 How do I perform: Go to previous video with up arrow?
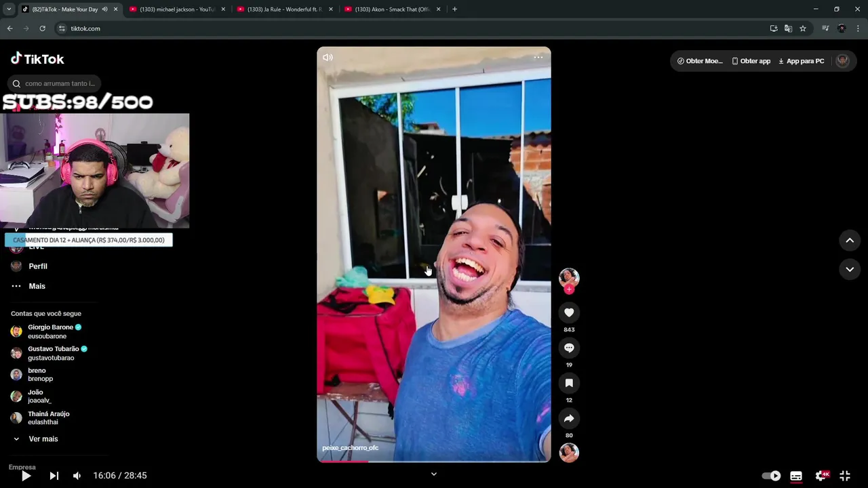(x=850, y=240)
